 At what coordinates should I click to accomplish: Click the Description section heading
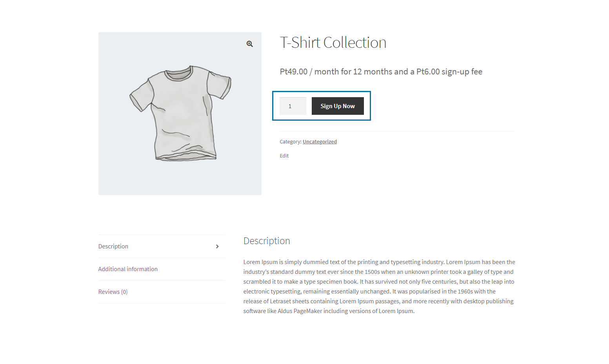coord(267,241)
